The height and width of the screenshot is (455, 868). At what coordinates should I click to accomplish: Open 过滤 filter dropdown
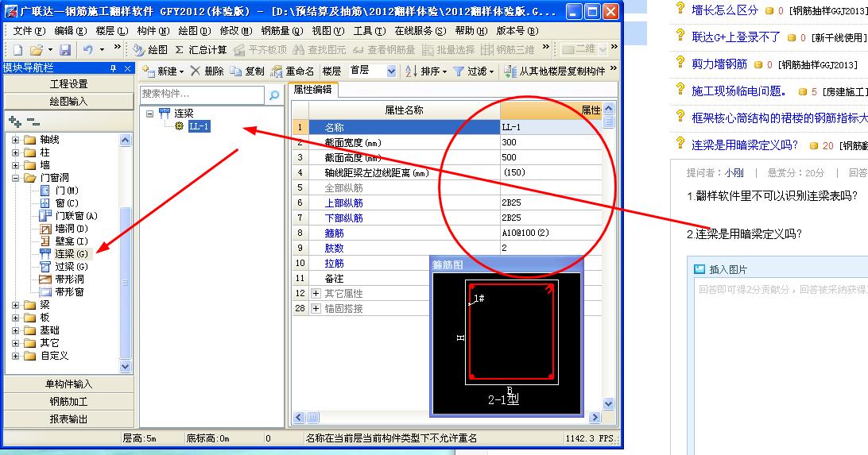[x=473, y=71]
